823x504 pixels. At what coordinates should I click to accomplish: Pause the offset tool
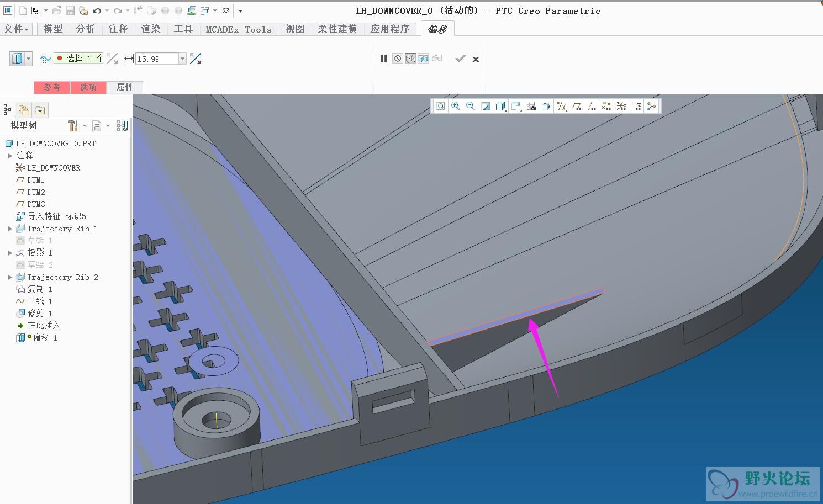pyautogui.click(x=383, y=59)
